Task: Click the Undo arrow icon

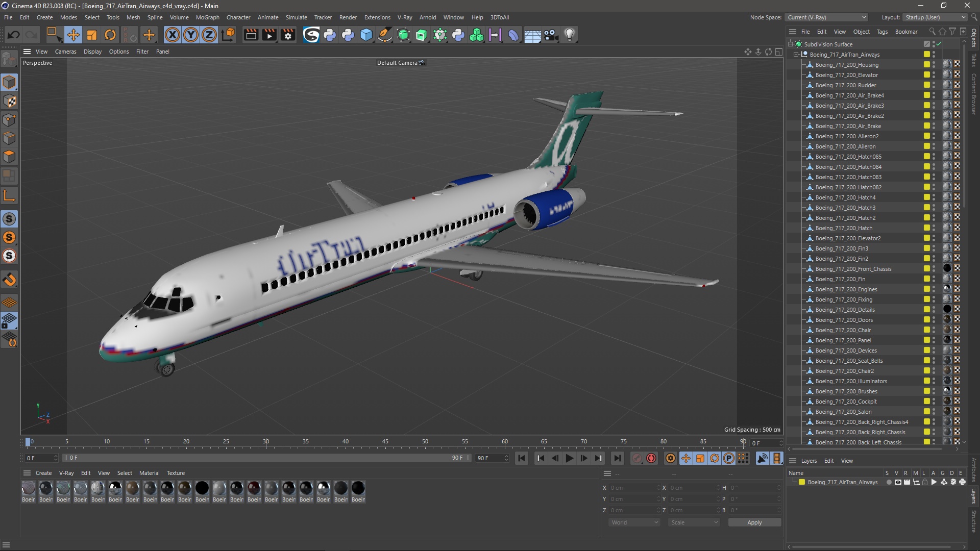Action: coord(14,35)
